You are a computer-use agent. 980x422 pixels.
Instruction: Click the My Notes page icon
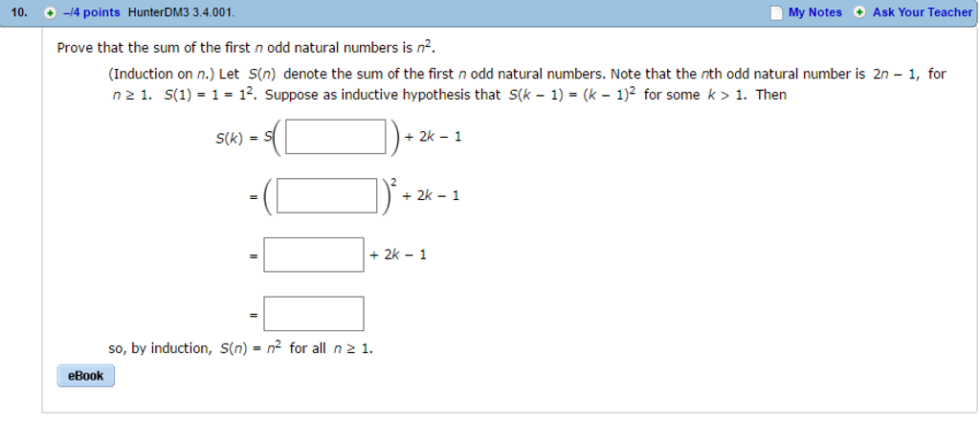[775, 13]
